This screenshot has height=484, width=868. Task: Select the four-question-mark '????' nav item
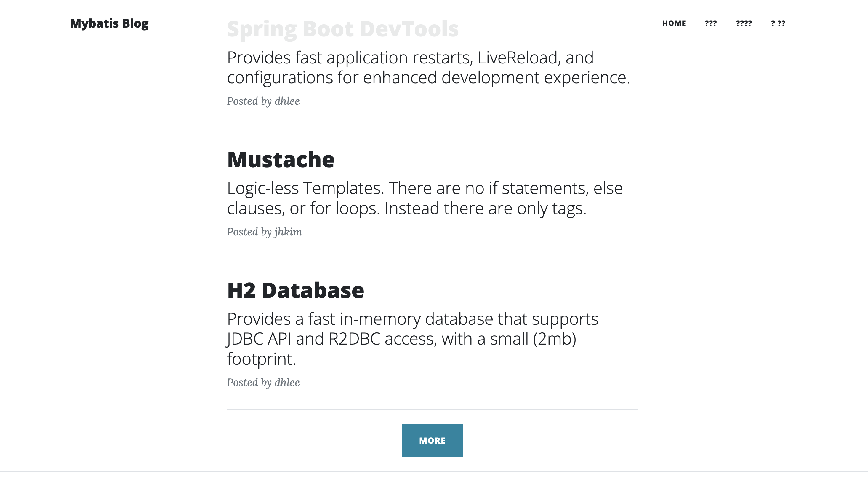coord(744,23)
